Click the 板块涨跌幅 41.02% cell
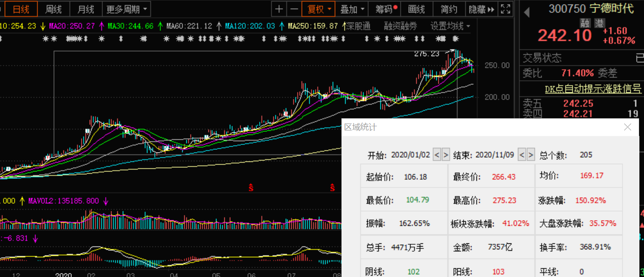 (491, 224)
